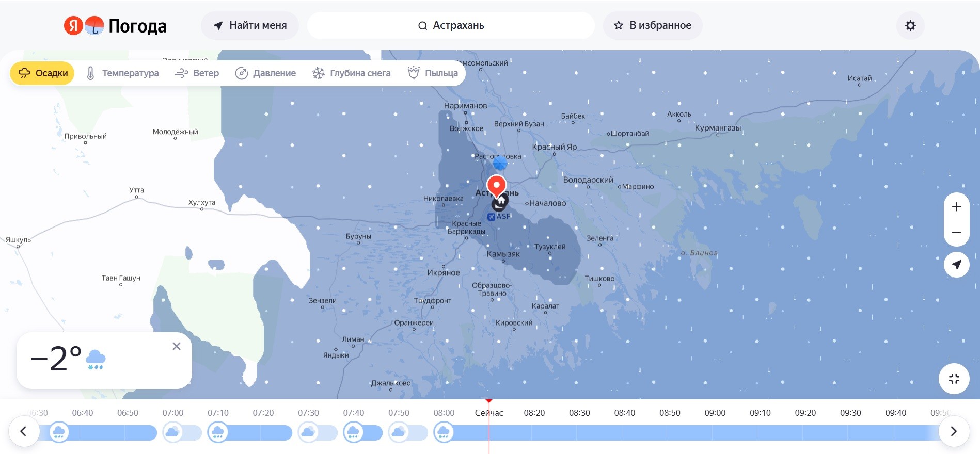Click the red Astrakhan location pin
This screenshot has height=454, width=980.
coord(497,186)
